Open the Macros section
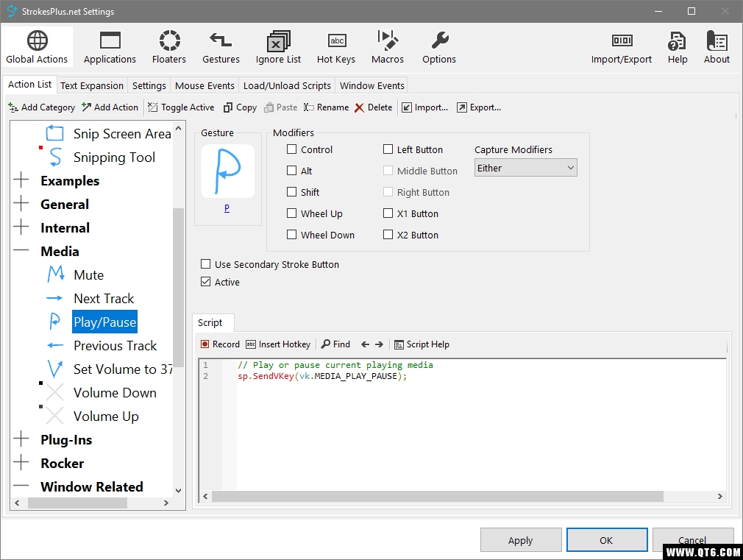743x560 pixels. [x=388, y=47]
